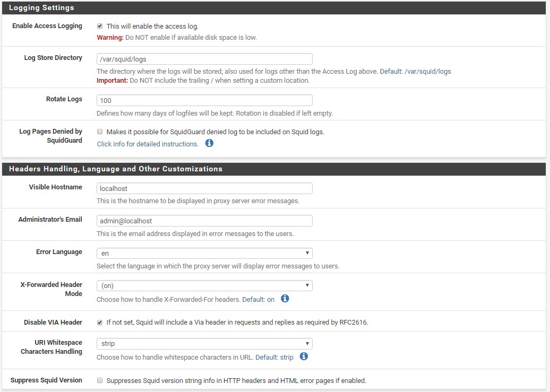Image resolution: width=550 pixels, height=392 pixels.
Task: Open the Error Language dropdown
Action: (x=204, y=253)
